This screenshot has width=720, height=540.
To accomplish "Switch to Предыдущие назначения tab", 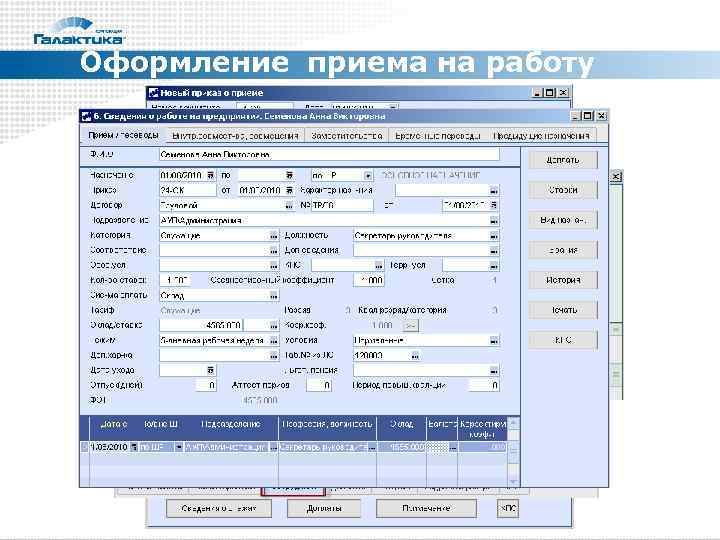I will tap(541, 136).
